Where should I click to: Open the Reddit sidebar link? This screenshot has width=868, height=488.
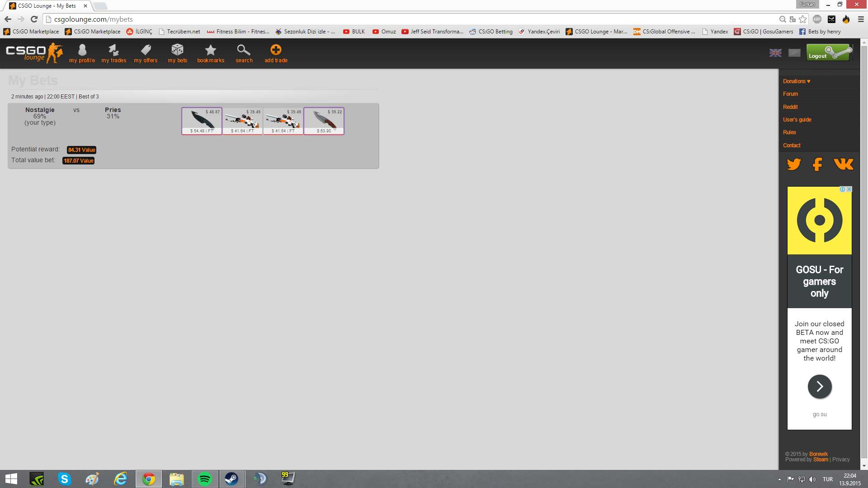pyautogui.click(x=790, y=107)
